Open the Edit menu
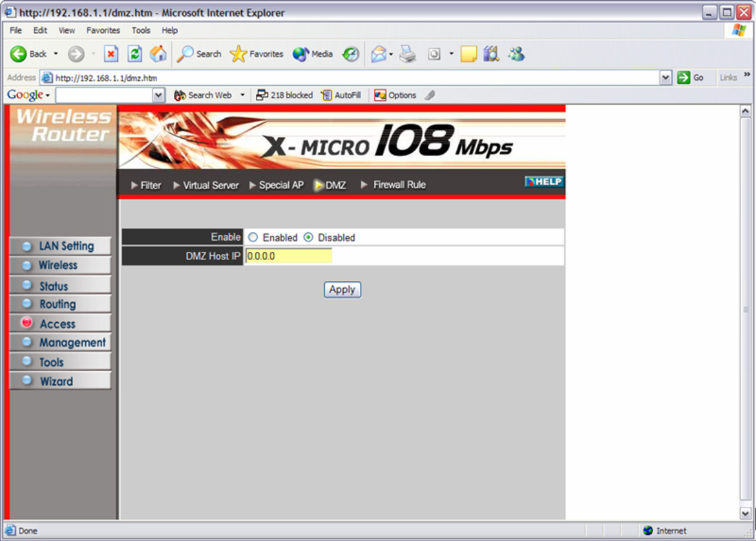Screen dimensions: 756x541 40,30
